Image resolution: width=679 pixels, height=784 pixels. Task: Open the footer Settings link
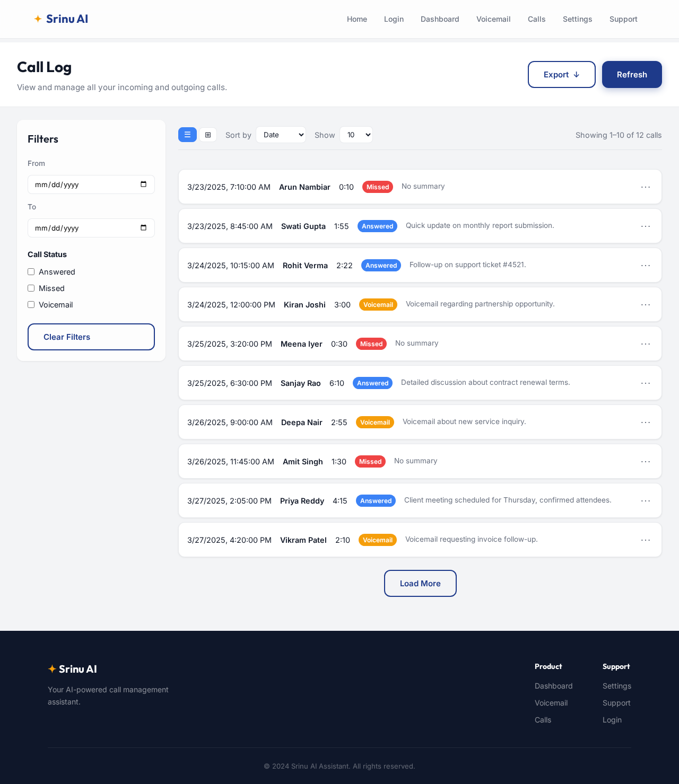tap(617, 686)
